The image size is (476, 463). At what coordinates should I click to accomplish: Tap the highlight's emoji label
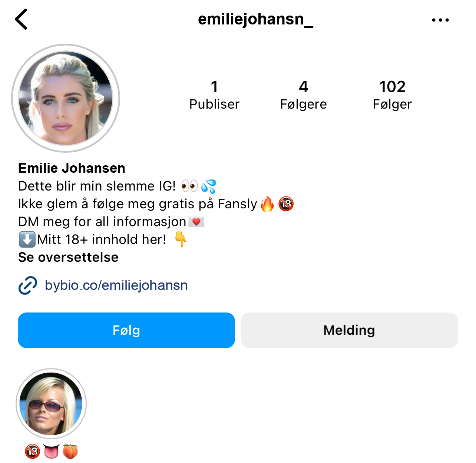[51, 451]
